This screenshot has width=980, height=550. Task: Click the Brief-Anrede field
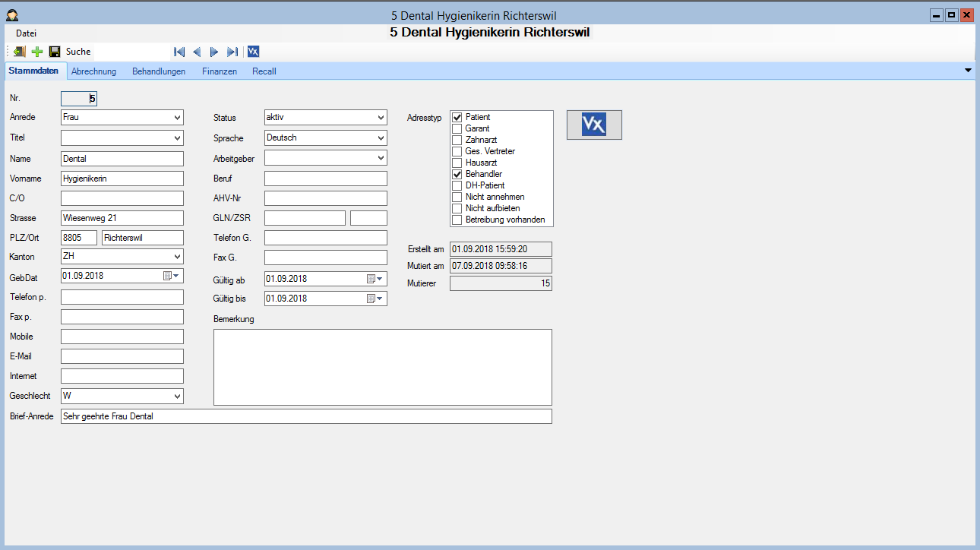point(306,416)
